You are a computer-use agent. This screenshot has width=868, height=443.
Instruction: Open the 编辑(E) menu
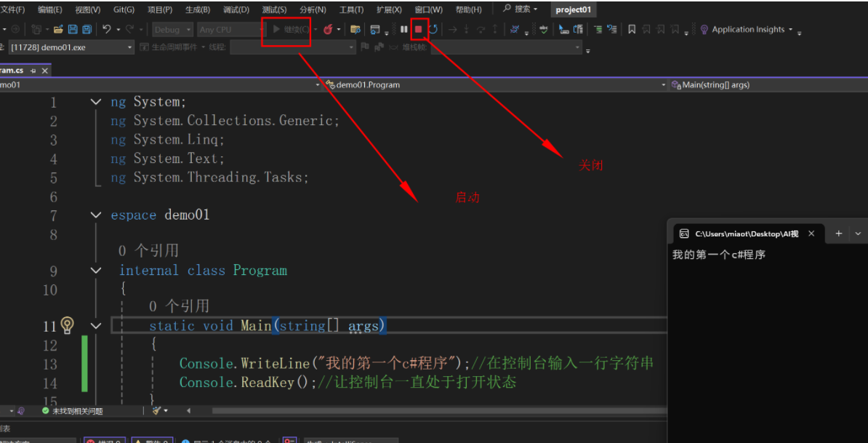point(50,9)
